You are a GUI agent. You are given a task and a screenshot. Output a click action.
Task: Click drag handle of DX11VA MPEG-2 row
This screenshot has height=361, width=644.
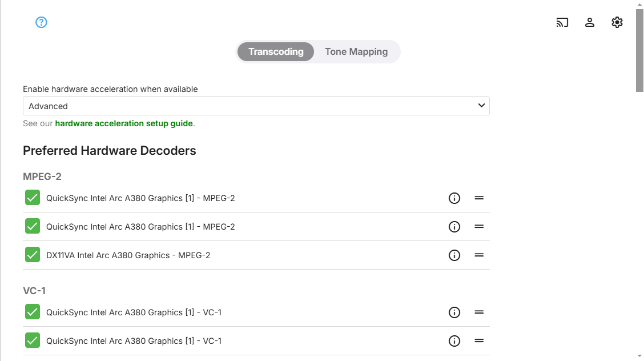[479, 255]
